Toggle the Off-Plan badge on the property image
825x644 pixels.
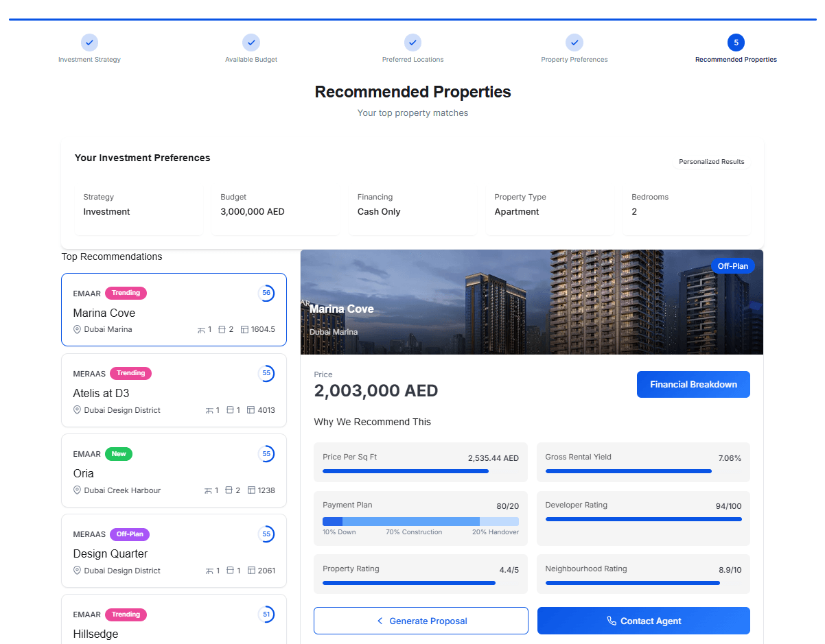[x=732, y=266]
